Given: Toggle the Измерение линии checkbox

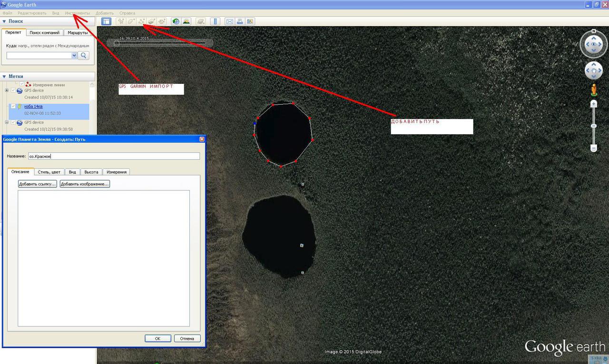Looking at the screenshot, I should [x=22, y=85].
